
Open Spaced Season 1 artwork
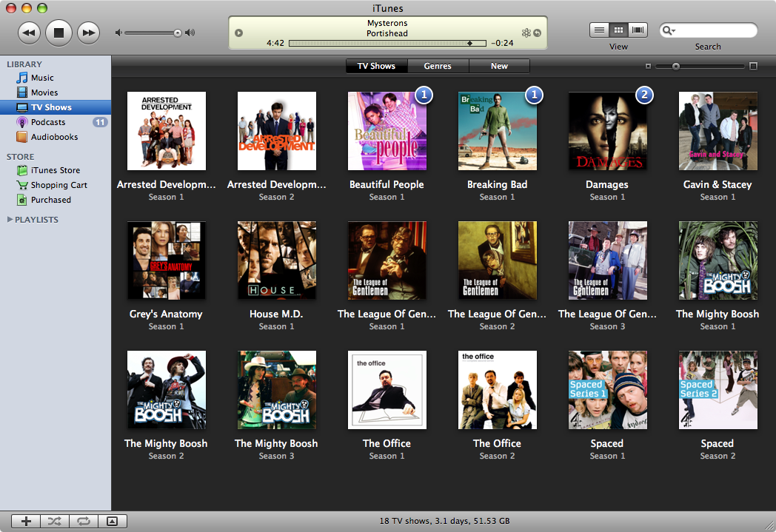(608, 390)
